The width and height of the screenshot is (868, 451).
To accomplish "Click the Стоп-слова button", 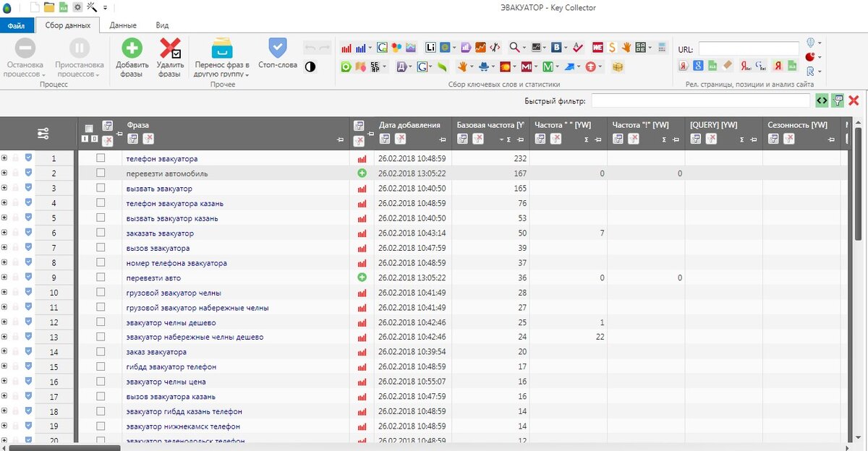I will (x=278, y=54).
